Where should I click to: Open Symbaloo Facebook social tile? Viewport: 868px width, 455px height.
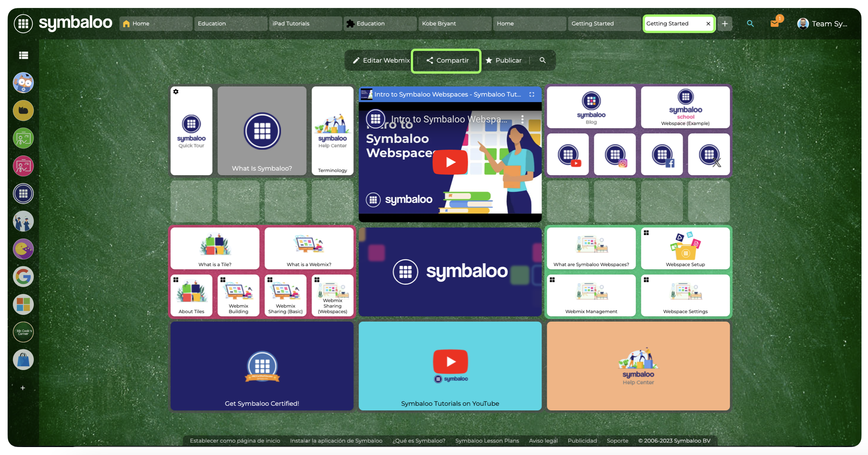[x=662, y=155]
